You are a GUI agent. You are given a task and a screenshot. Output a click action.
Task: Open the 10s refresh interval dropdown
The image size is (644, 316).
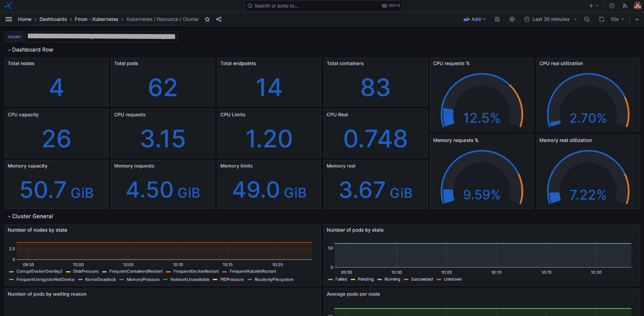tap(617, 19)
